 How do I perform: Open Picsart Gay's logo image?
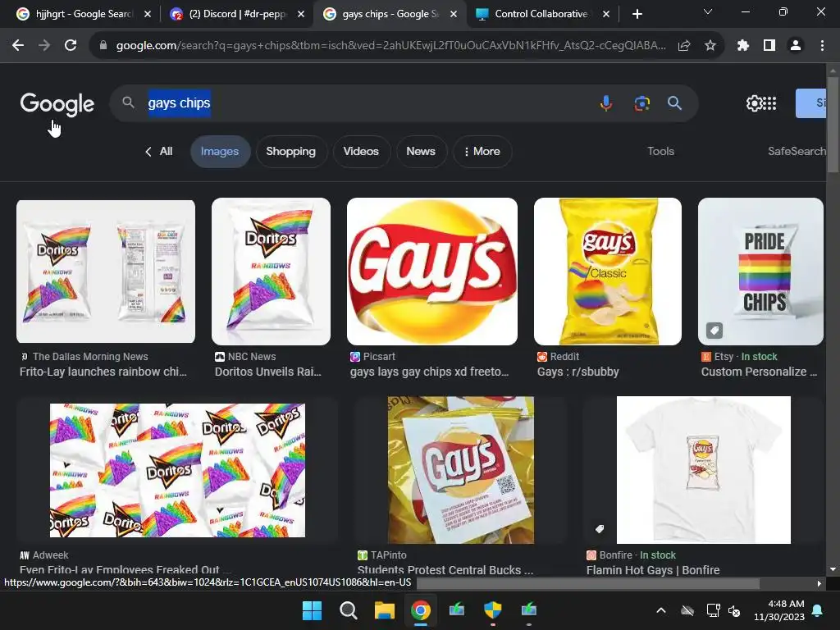(432, 272)
